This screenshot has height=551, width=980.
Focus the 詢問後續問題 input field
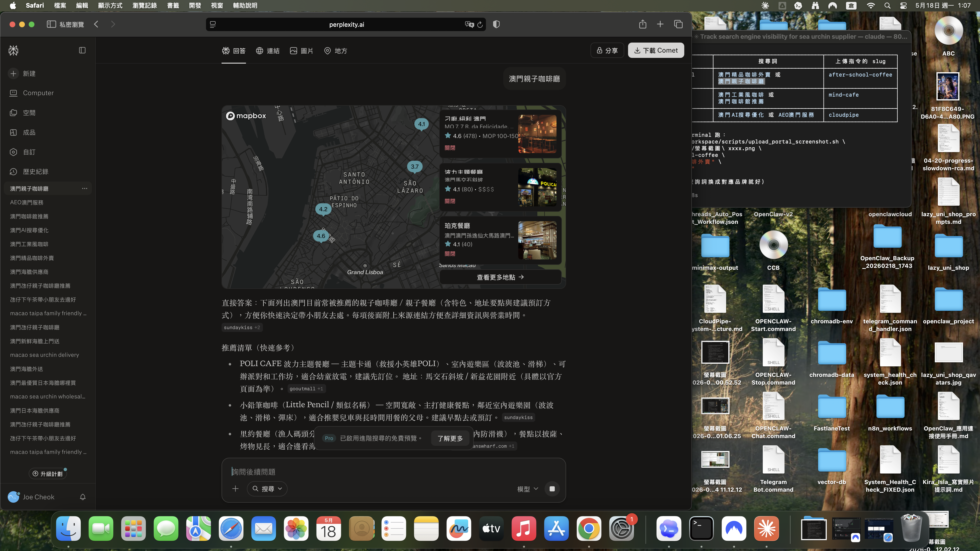(x=394, y=472)
